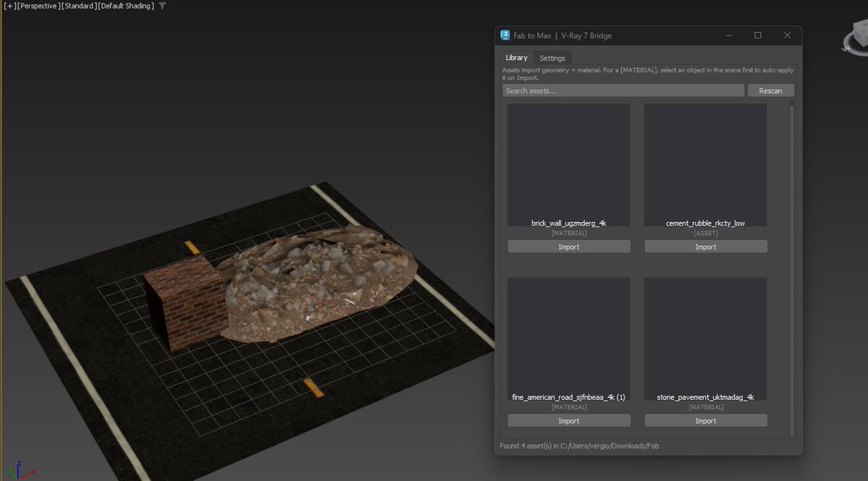Maximize the Fab to Max window
Viewport: 868px width, 481px height.
pyautogui.click(x=758, y=35)
